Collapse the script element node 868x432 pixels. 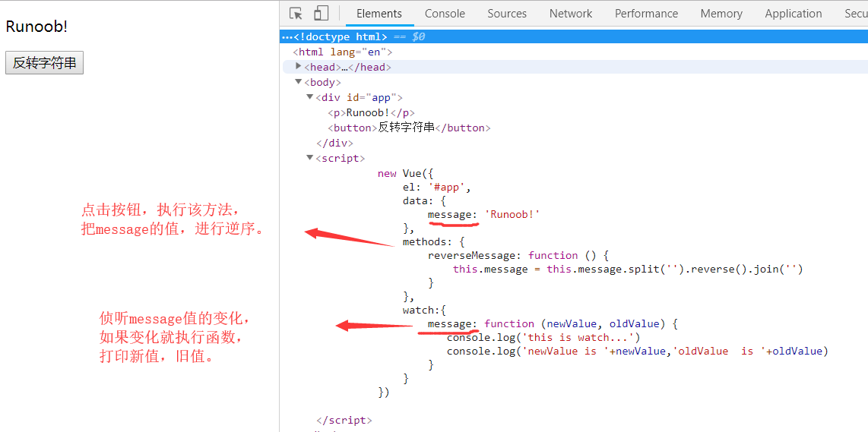pyautogui.click(x=310, y=158)
